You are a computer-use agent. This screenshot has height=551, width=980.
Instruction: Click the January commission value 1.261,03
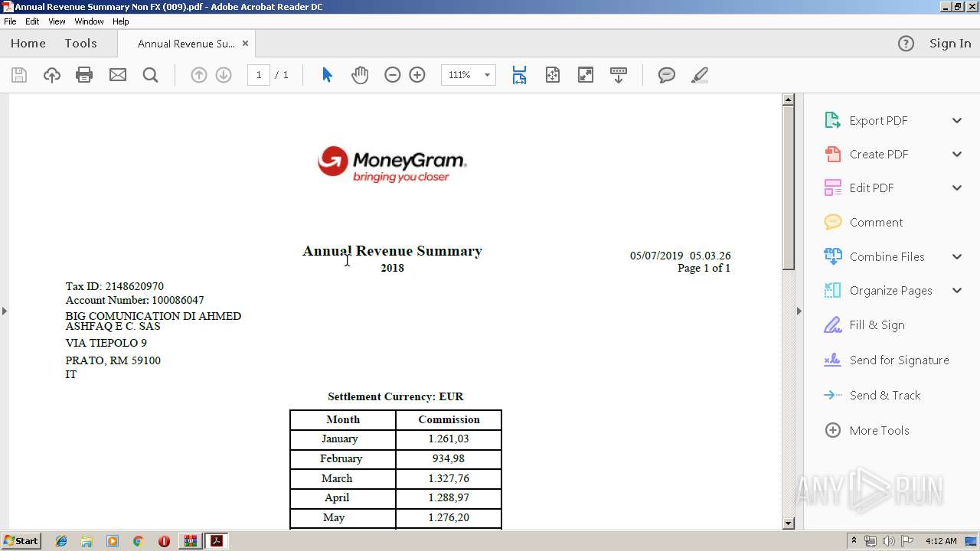tap(449, 439)
